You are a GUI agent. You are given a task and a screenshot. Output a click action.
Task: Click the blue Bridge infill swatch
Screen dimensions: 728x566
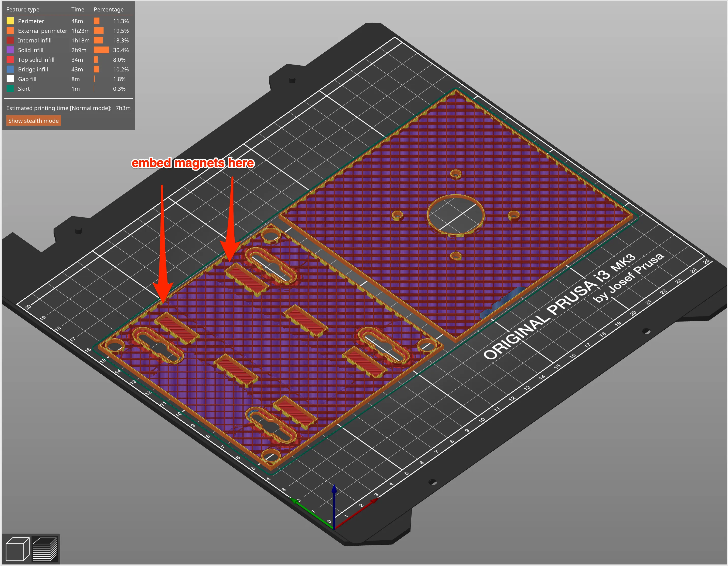tap(10, 69)
